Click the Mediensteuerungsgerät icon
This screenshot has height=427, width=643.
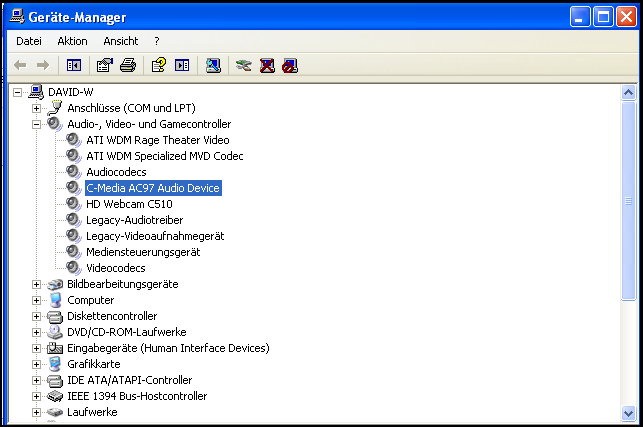tap(74, 252)
